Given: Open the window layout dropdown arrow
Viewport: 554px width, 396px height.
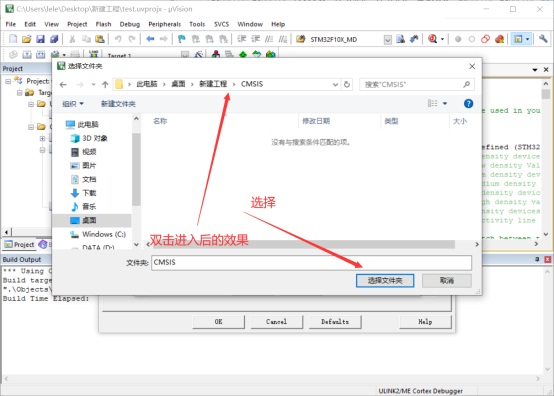Looking at the screenshot, I should (x=528, y=39).
